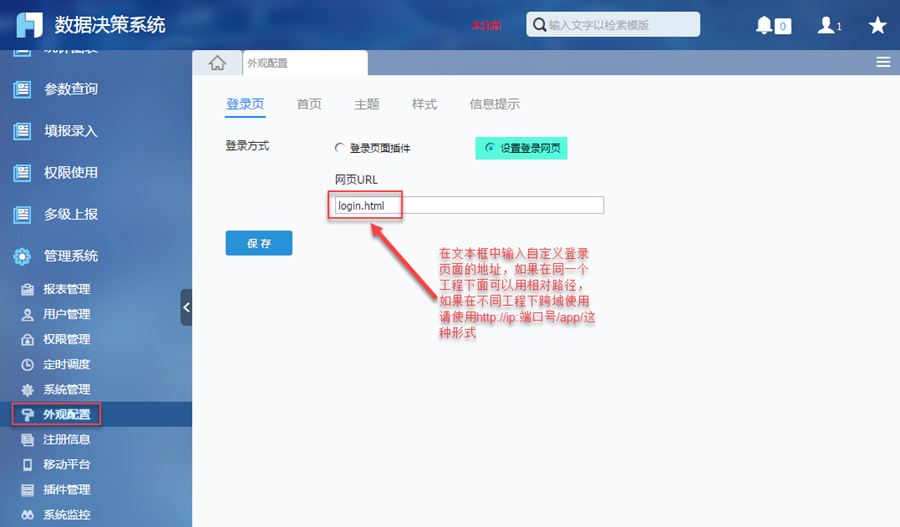Click 插件管理 icon

pos(28,490)
